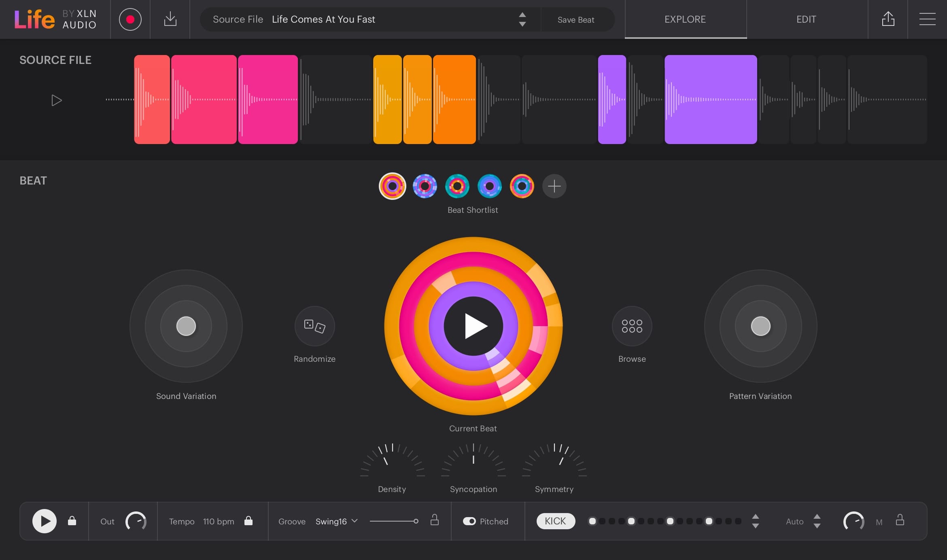Adjust the Groove amount slider
947x560 pixels.
pyautogui.click(x=416, y=521)
